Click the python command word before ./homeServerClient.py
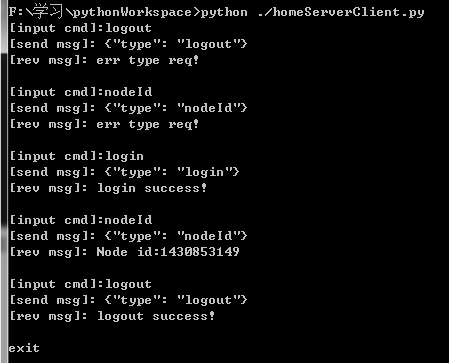Image resolution: width=449 pixels, height=363 pixels. (224, 12)
